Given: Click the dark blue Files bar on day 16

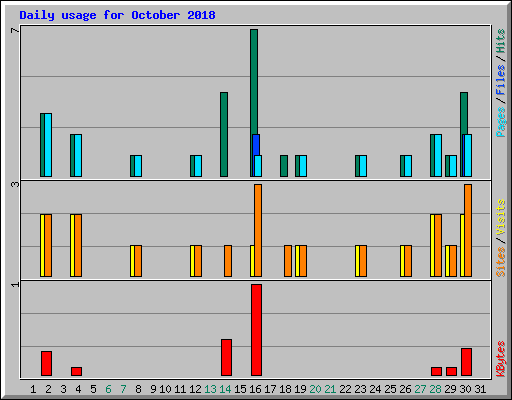Looking at the screenshot, I should pyautogui.click(x=256, y=145).
